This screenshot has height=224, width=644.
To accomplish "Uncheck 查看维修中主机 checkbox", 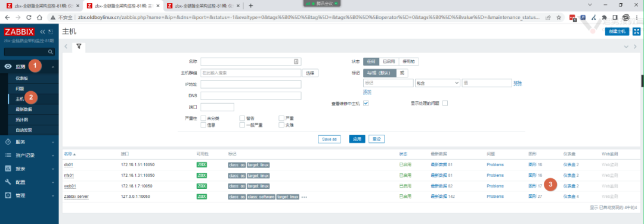I will point(366,103).
